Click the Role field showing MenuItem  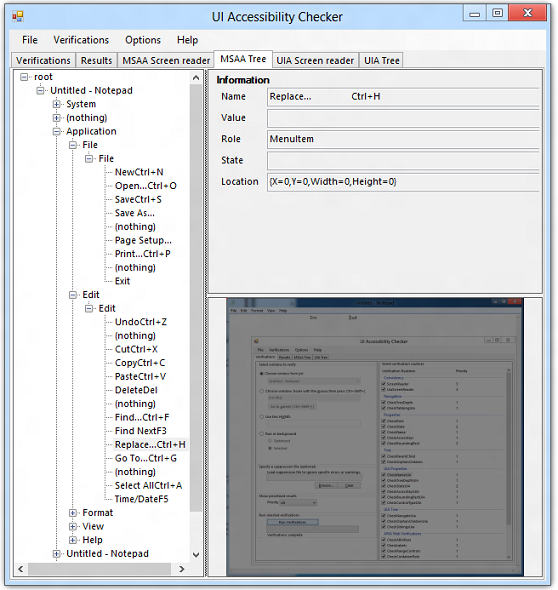coord(403,139)
